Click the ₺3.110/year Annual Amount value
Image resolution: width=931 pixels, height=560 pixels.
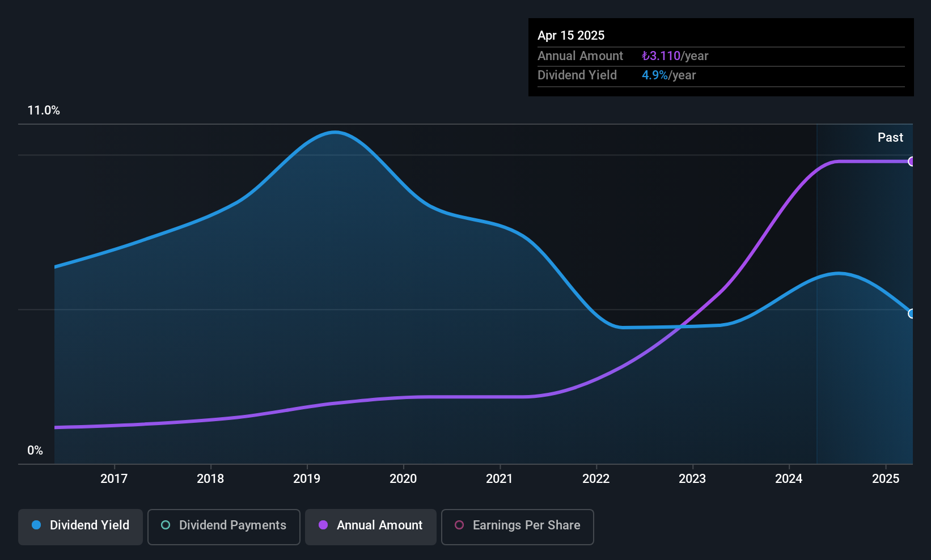(x=675, y=56)
